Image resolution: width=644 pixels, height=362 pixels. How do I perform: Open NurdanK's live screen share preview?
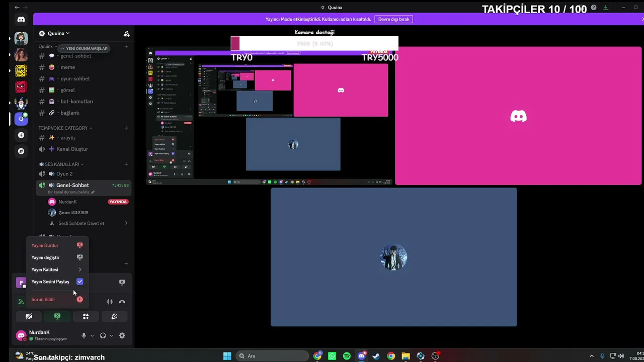[x=269, y=116]
